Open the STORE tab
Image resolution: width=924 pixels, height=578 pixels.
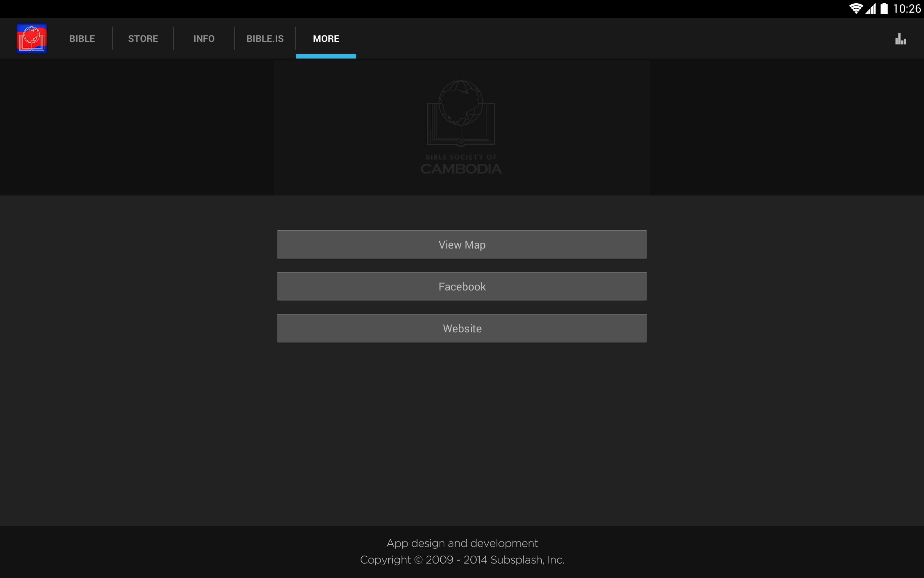[143, 39]
